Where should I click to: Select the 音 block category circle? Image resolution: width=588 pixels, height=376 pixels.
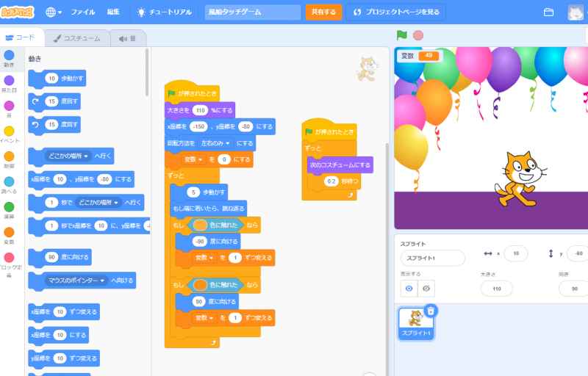coord(9,106)
